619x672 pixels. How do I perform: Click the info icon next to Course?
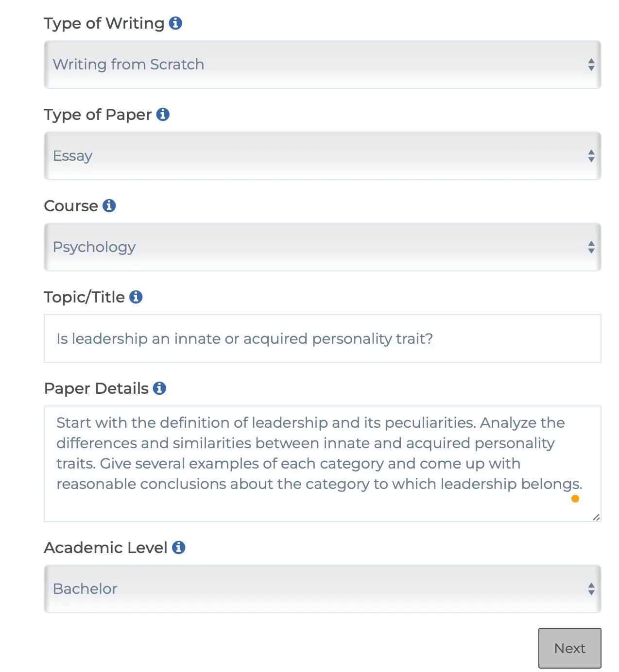point(109,205)
